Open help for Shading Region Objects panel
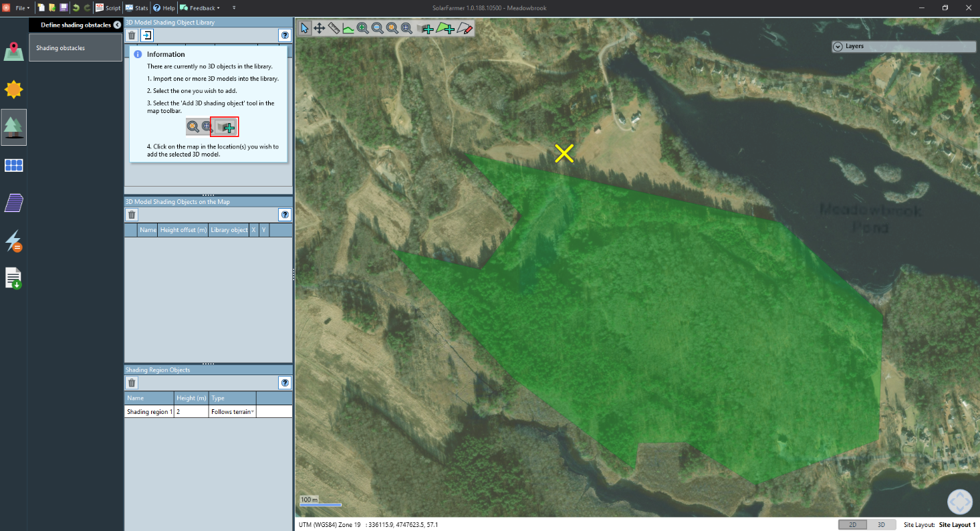The width and height of the screenshot is (980, 531). (x=285, y=383)
